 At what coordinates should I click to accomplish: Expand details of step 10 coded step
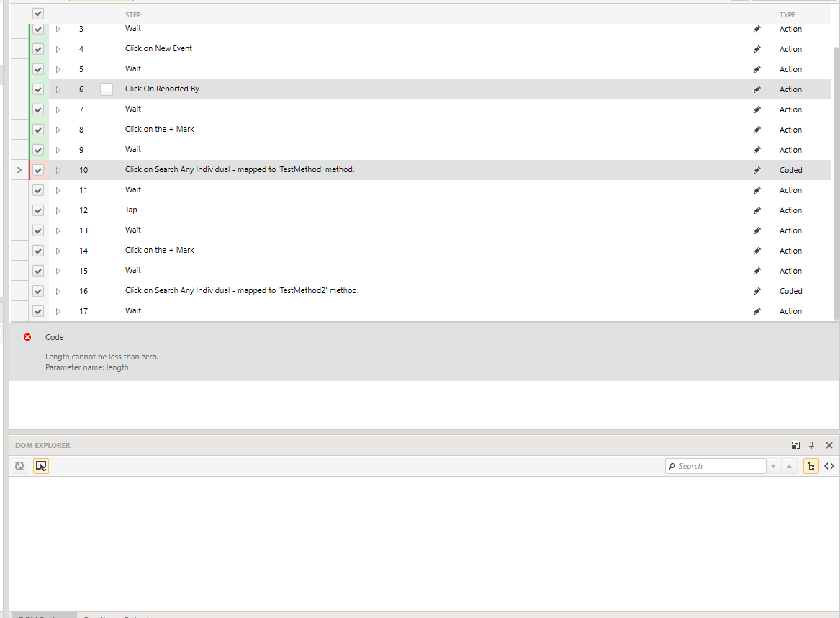click(x=58, y=170)
